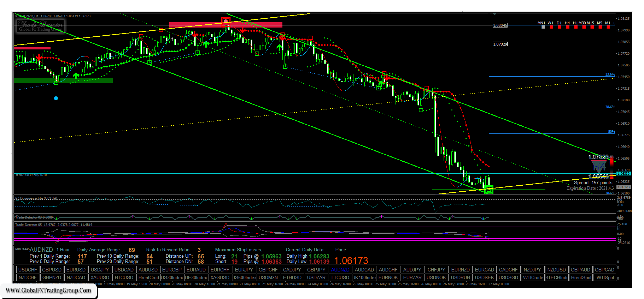Viewport: 644px width, 299px height.
Task: Click the green highlighted signal box at latest candle
Action: coord(488,190)
